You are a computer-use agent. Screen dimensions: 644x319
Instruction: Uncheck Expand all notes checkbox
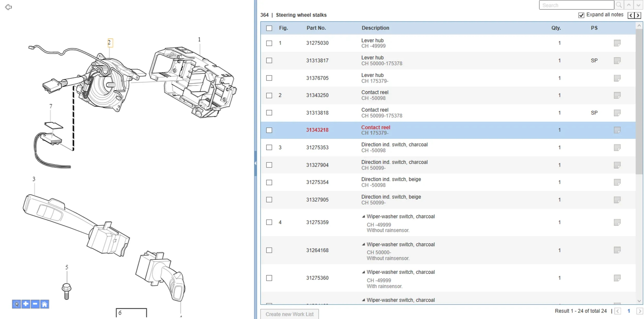tap(581, 15)
